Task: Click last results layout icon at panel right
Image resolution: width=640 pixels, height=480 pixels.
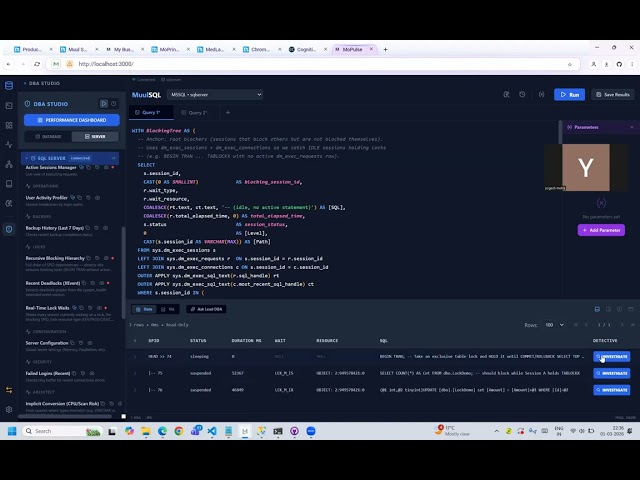Action: [x=631, y=309]
